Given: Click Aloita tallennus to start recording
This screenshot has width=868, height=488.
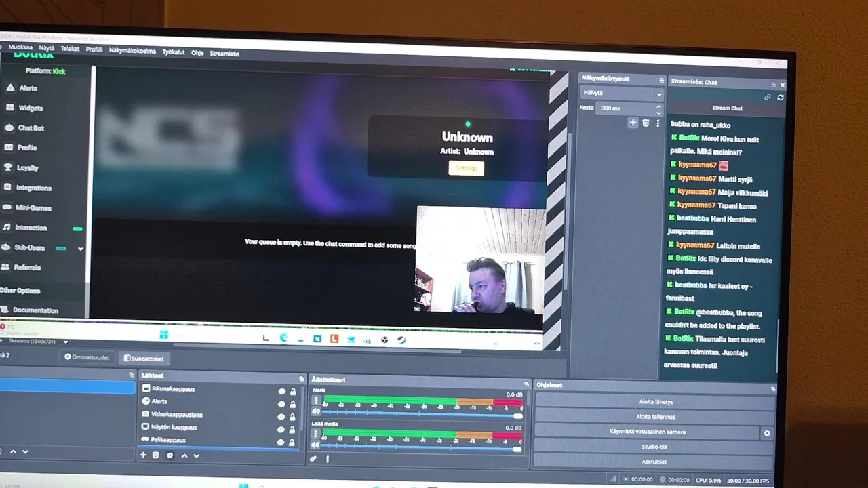Looking at the screenshot, I should coord(654,417).
